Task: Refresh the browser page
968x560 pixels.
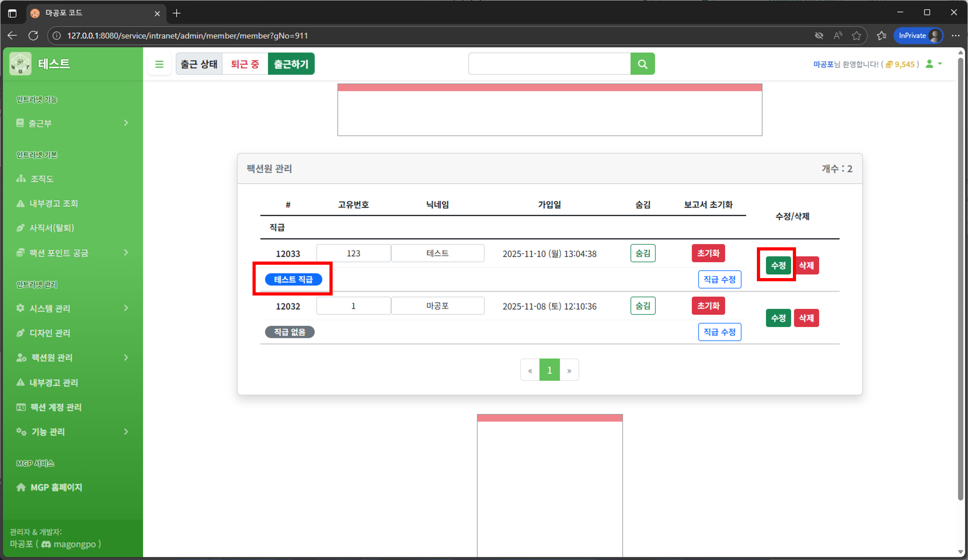Action: click(x=33, y=36)
